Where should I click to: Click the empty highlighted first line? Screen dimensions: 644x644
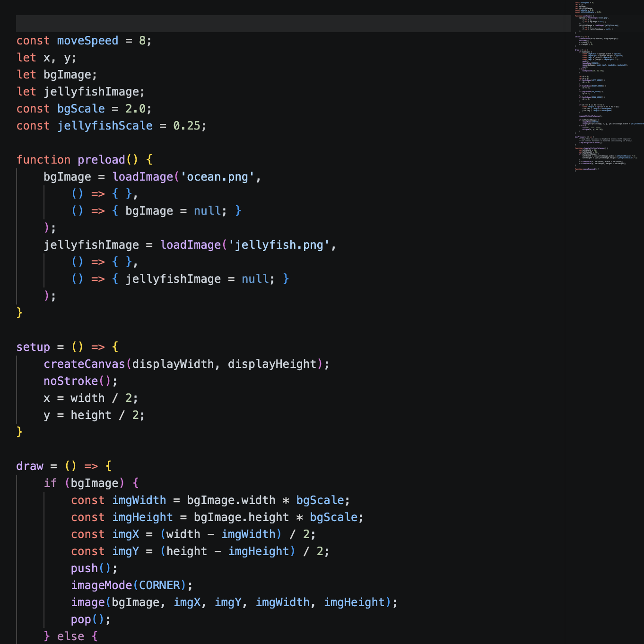[293, 24]
